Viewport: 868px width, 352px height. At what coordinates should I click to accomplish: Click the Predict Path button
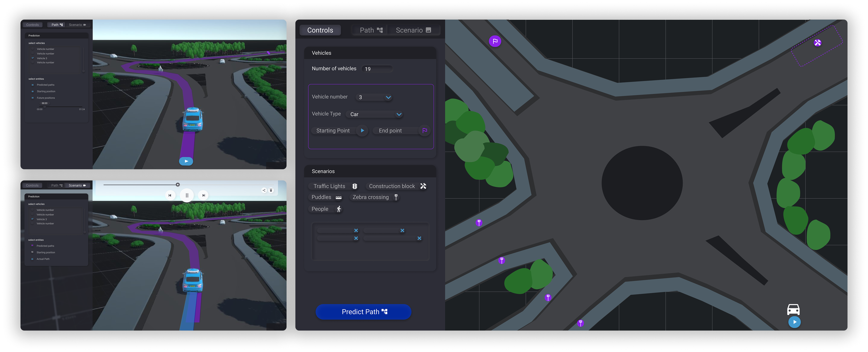(363, 312)
